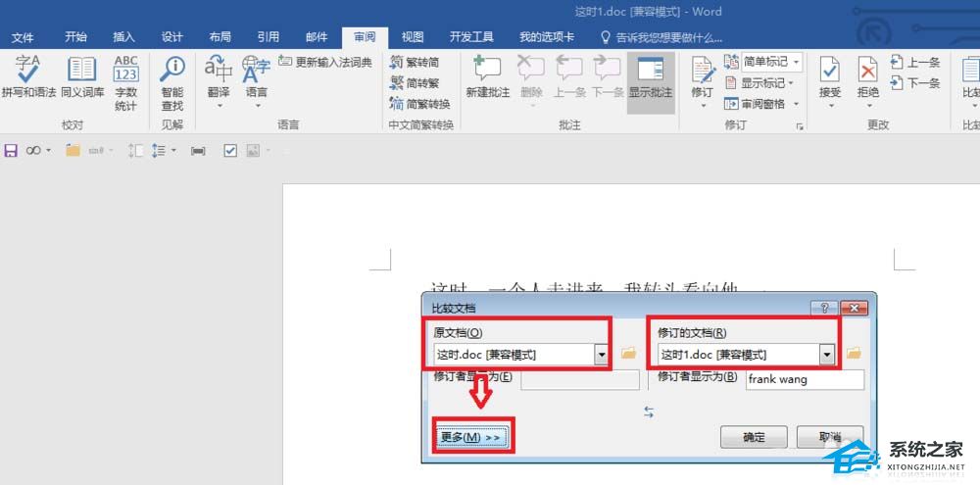Click the 修订者显示为 field containing frank wang
The width and height of the screenshot is (980, 485).
tap(805, 379)
